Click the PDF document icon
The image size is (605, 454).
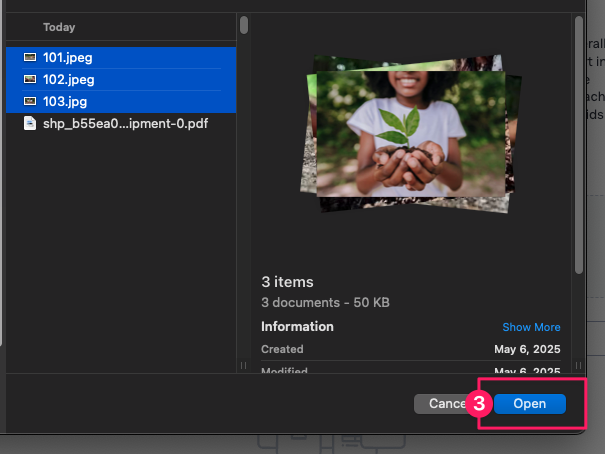(x=30, y=123)
